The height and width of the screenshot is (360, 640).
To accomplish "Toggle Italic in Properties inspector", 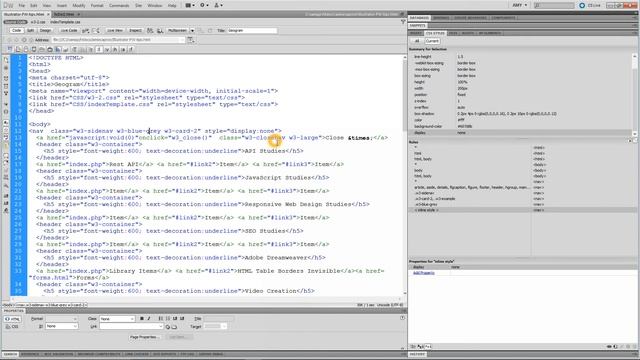I will click(149, 319).
